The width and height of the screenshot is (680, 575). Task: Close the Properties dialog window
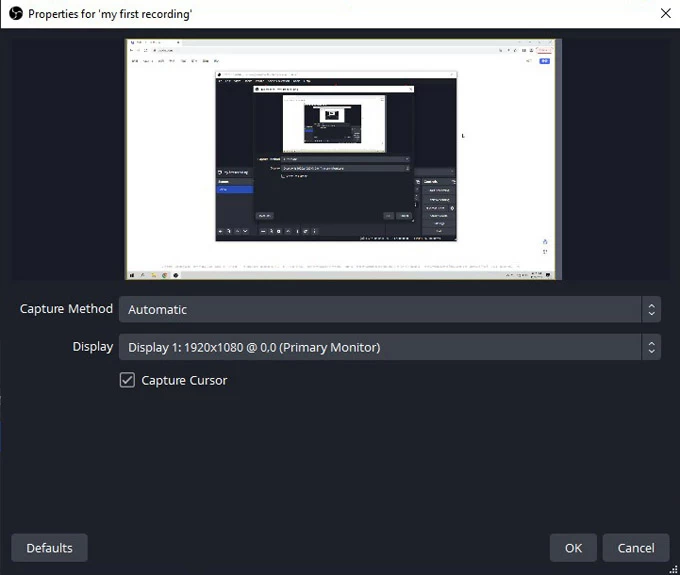coord(666,13)
